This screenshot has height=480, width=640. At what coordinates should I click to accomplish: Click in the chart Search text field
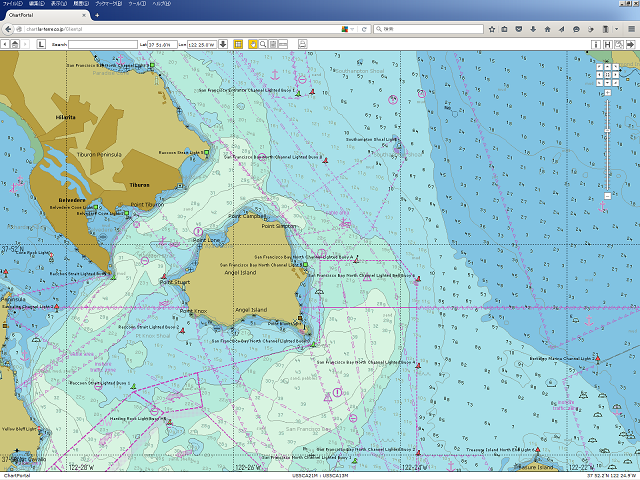coord(103,44)
